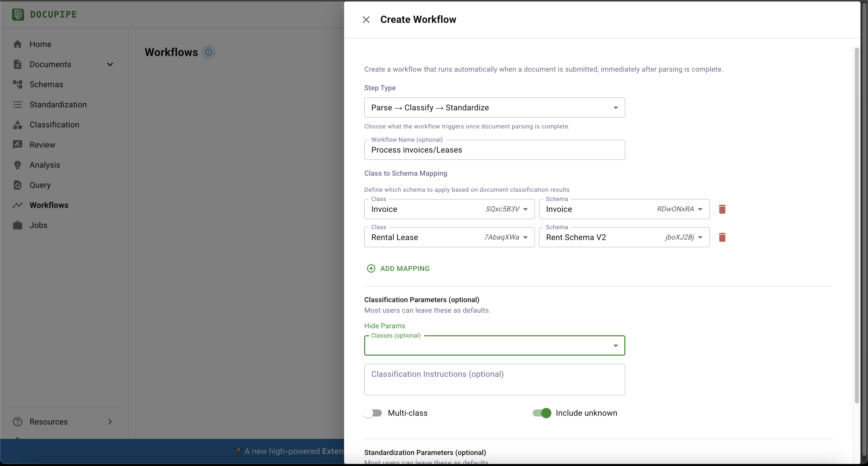Click the Hide Params link

pos(385,326)
